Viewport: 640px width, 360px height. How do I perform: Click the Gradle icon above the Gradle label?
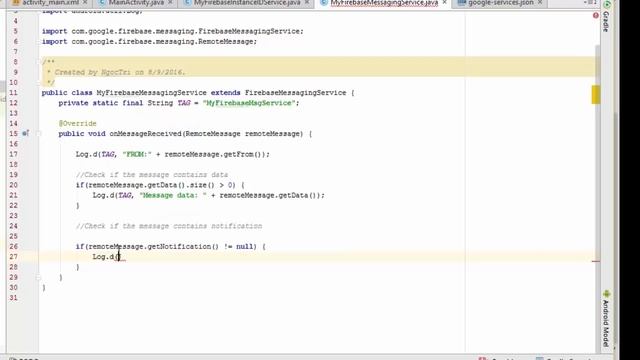coord(607,5)
